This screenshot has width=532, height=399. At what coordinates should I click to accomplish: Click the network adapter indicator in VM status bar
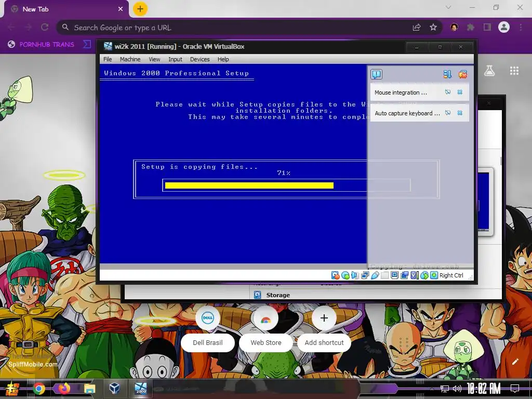click(365, 275)
